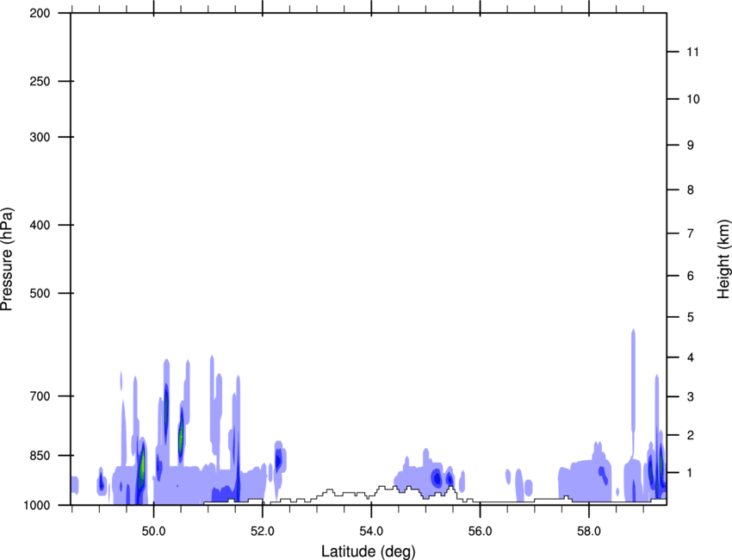Click the 58.0 latitude tick label

[589, 532]
